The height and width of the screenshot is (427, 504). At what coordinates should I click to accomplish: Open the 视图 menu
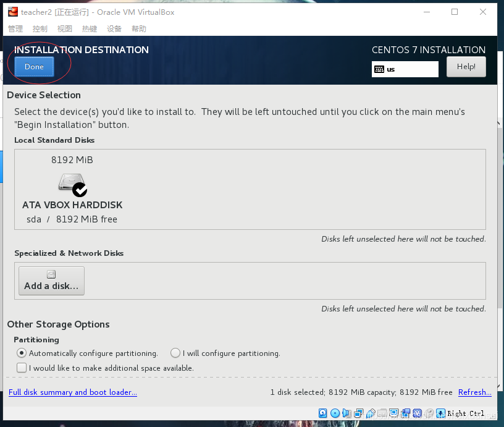click(65, 29)
